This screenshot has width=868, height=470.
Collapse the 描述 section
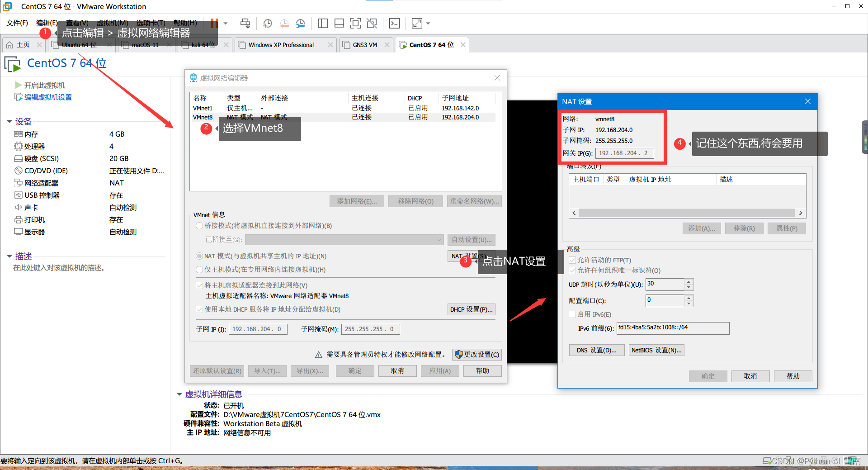pyautogui.click(x=9, y=256)
